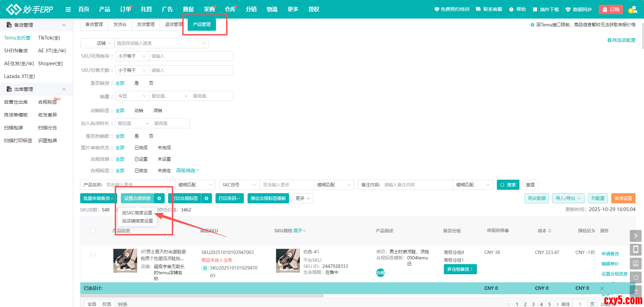This screenshot has width=644, height=307.
Task: Click the sidebar collapse hamburger icon
Action: click(68, 9)
